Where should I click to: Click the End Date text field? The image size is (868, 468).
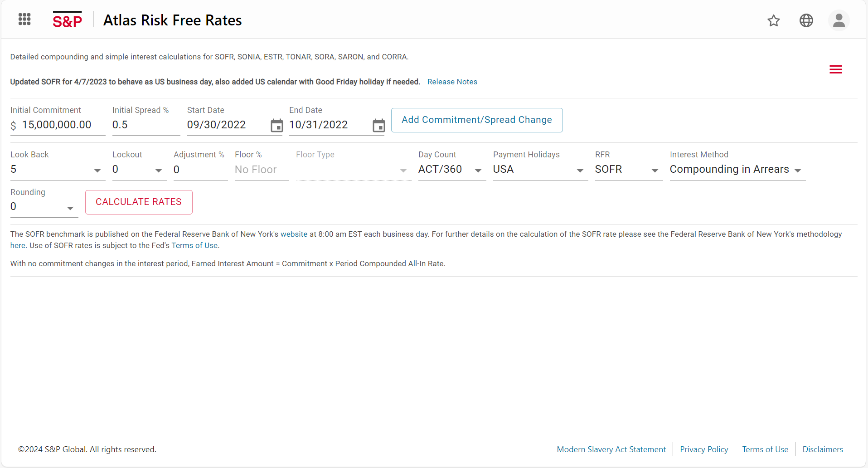(x=329, y=125)
